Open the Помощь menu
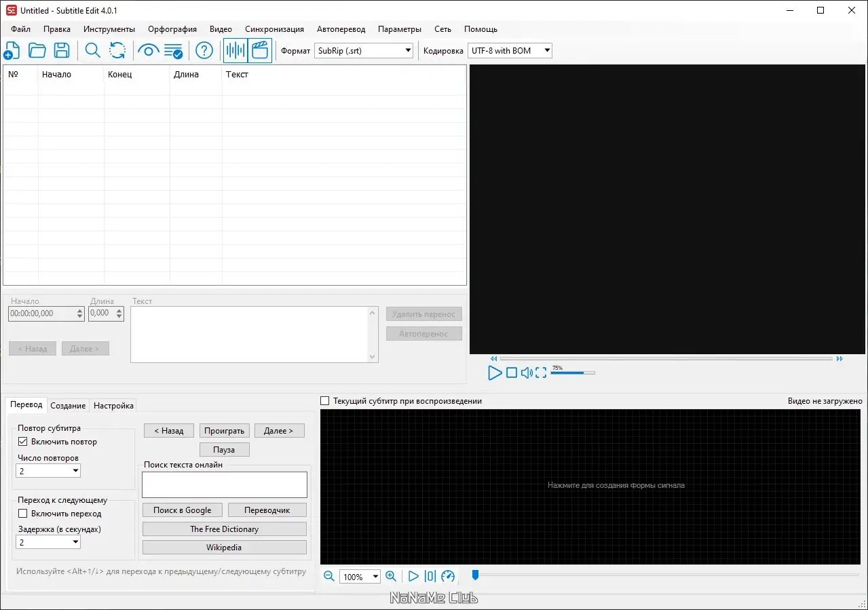This screenshot has width=868, height=610. (x=480, y=29)
